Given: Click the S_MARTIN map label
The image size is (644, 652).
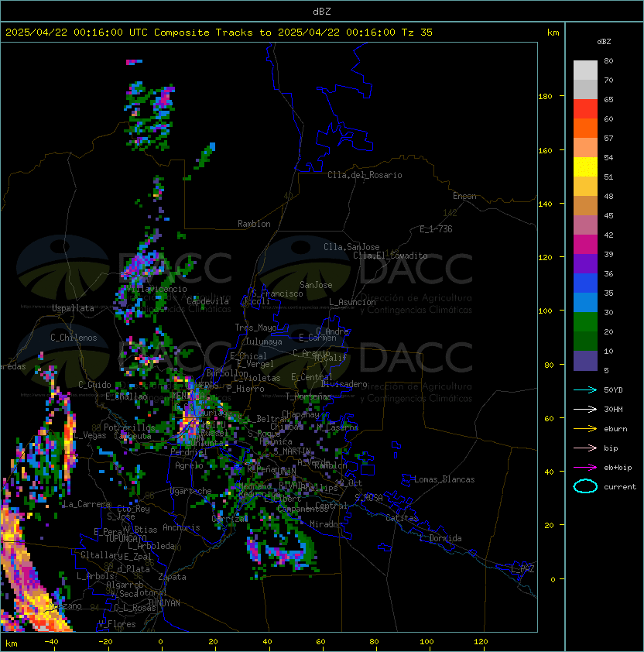Looking at the screenshot, I should (x=293, y=451).
